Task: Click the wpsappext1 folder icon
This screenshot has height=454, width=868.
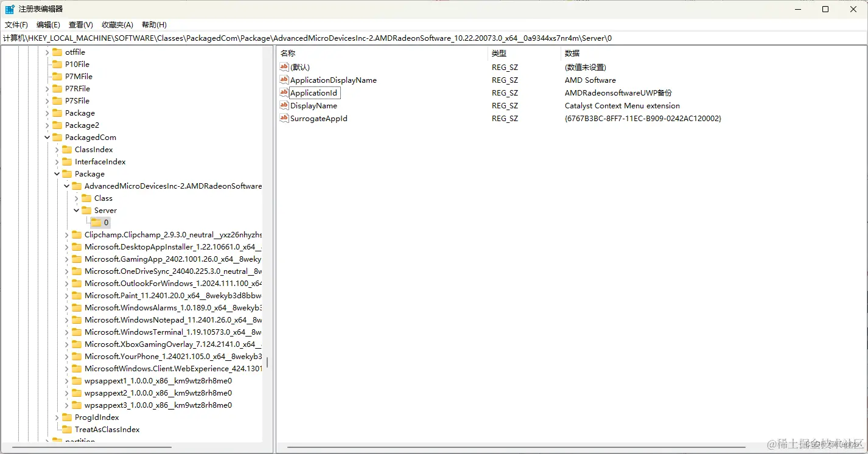Action: coord(77,381)
